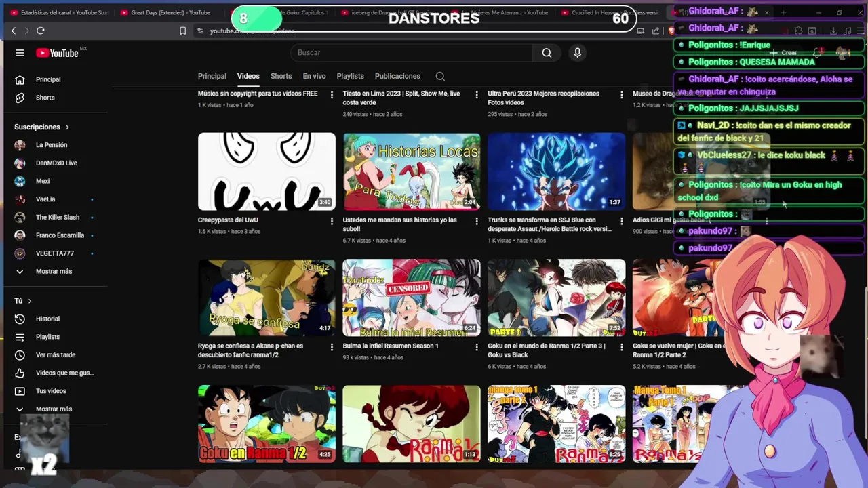
Task: Open title Bulma la infiel Resumen Season 1
Action: (x=391, y=346)
